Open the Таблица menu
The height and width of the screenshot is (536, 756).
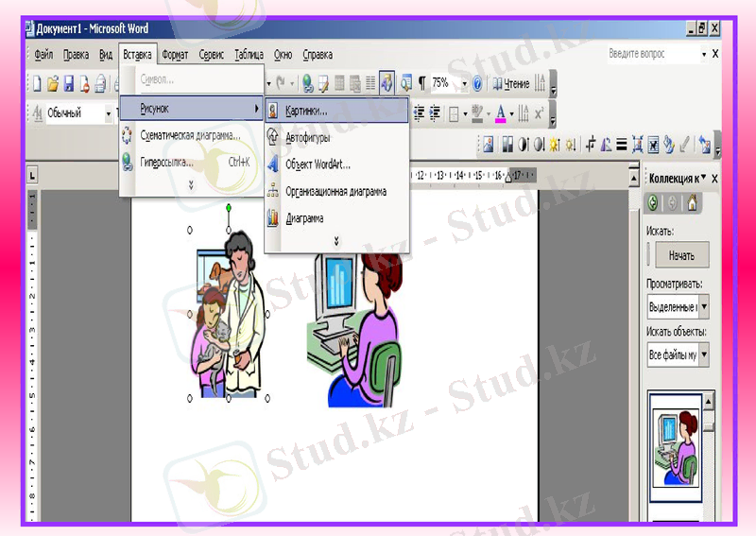(249, 55)
